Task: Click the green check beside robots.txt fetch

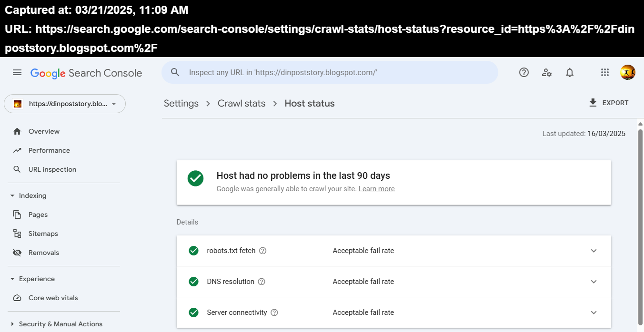Action: click(193, 251)
